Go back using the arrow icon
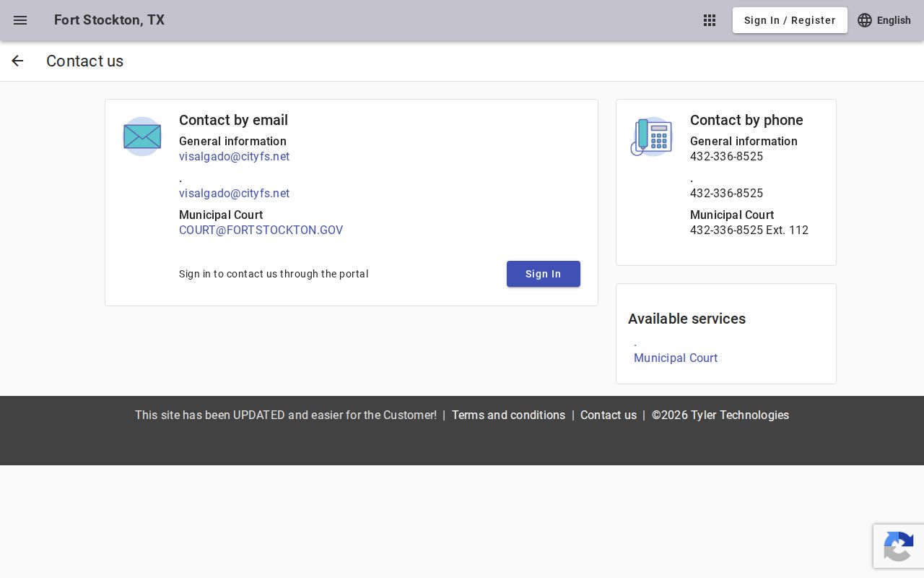 point(17,61)
